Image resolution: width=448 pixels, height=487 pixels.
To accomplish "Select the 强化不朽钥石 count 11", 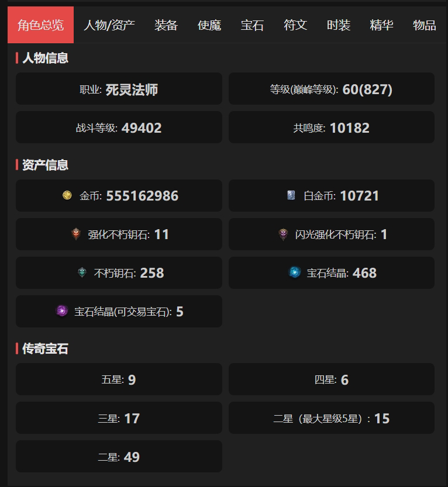I will (x=161, y=234).
